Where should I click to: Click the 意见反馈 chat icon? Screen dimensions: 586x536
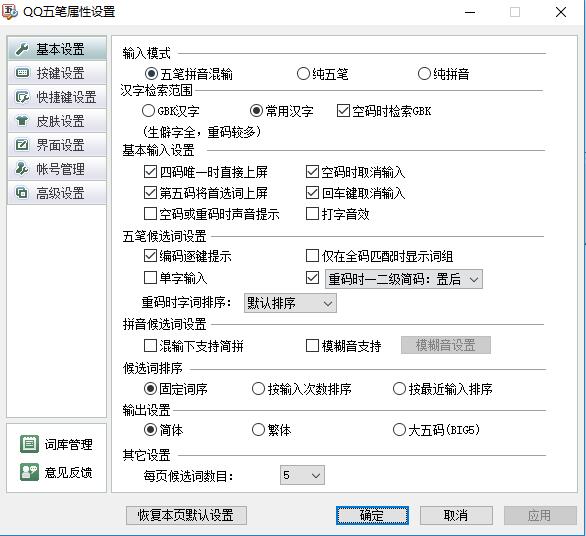click(29, 472)
